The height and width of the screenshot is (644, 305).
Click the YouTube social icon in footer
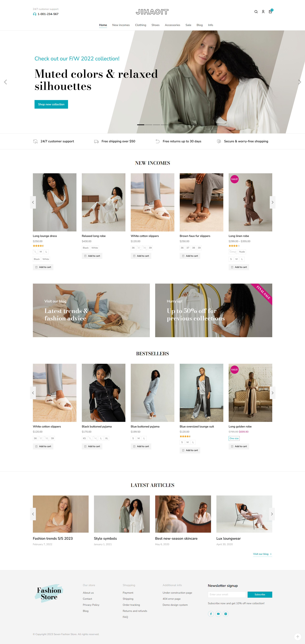[218, 614]
